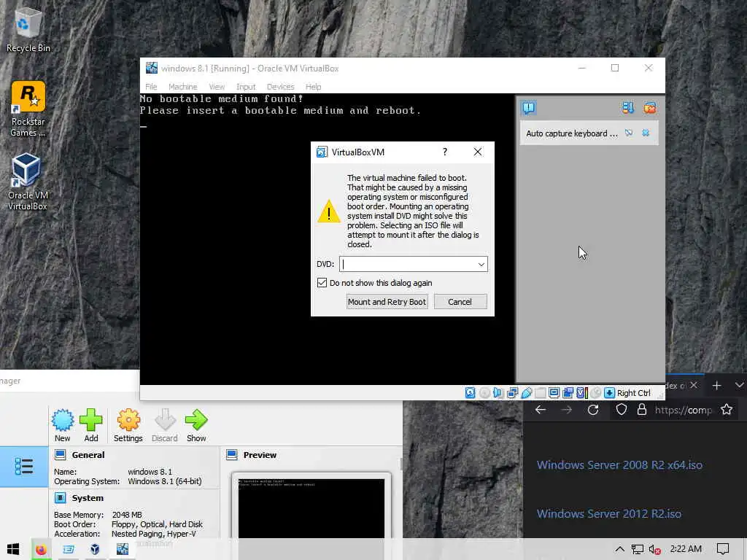
Task: Open the Input menu in VM window
Action: coord(246,87)
